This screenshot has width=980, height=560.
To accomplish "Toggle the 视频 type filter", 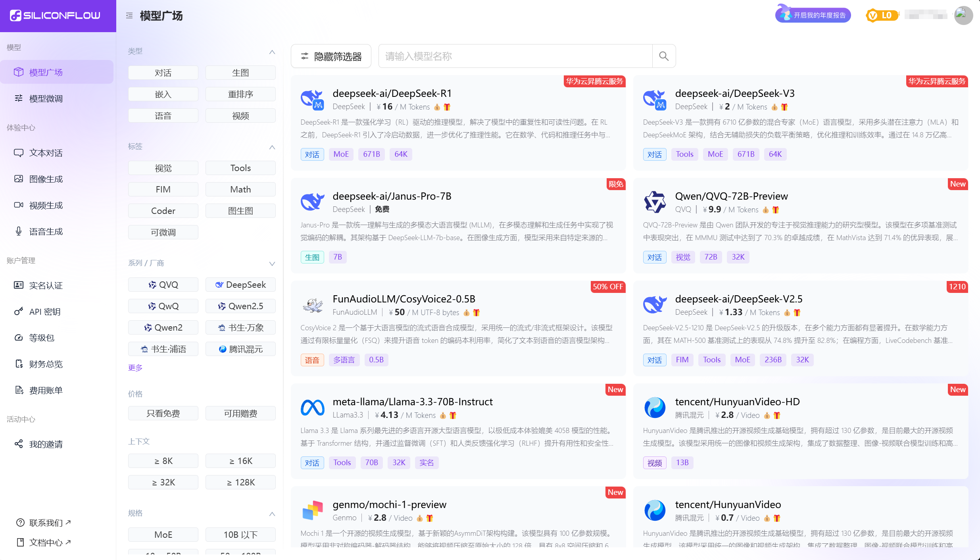I will [x=240, y=115].
